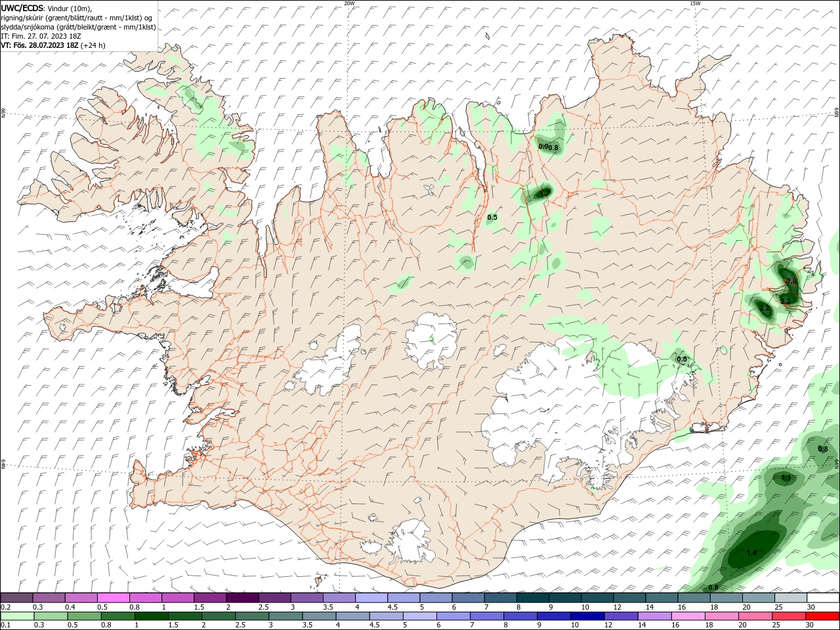The height and width of the screenshot is (630, 840).
Task: Click the UWC/ECDS title text
Action: [x=22, y=7]
